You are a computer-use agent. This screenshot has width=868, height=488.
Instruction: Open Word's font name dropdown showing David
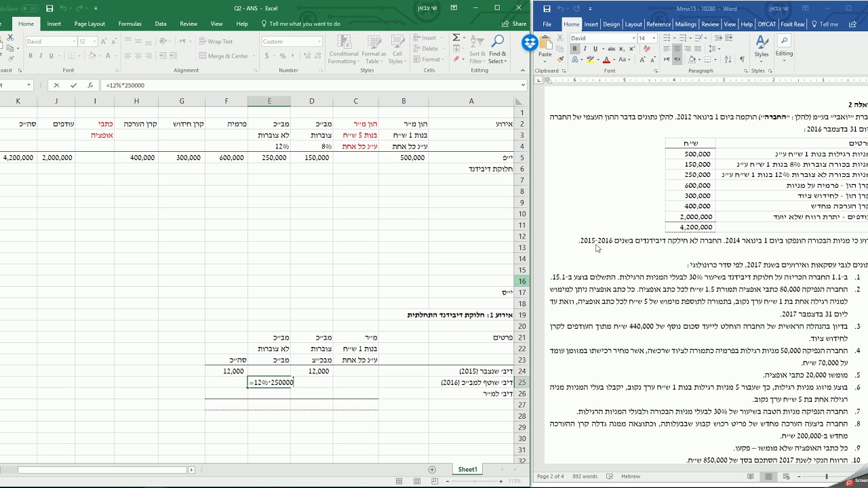[x=633, y=39]
